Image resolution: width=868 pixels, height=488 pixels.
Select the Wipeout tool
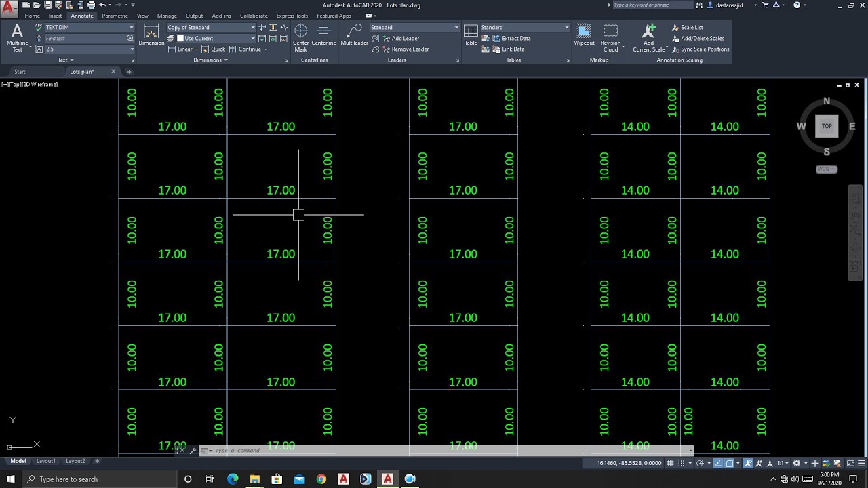tap(584, 35)
